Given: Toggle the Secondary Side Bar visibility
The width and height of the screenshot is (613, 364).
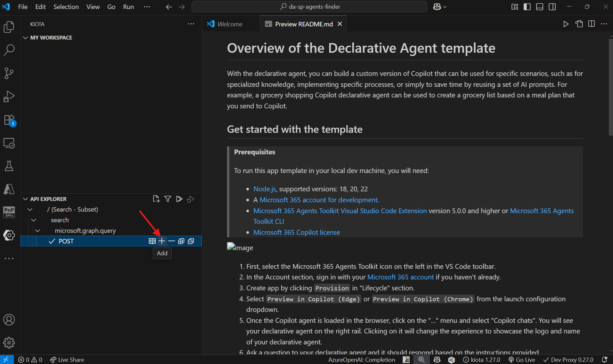Looking at the screenshot, I should coord(552,7).
